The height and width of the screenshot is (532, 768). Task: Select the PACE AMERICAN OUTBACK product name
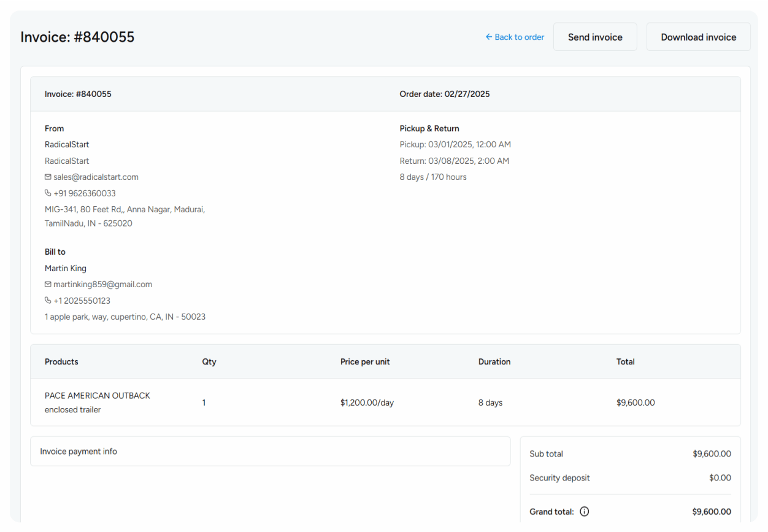pos(97,395)
